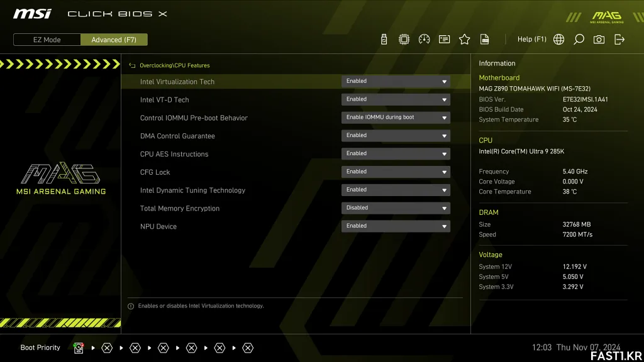Screen dimensions: 644x362
Task: Expand CPU AES Instructions dropdown
Action: [396, 153]
